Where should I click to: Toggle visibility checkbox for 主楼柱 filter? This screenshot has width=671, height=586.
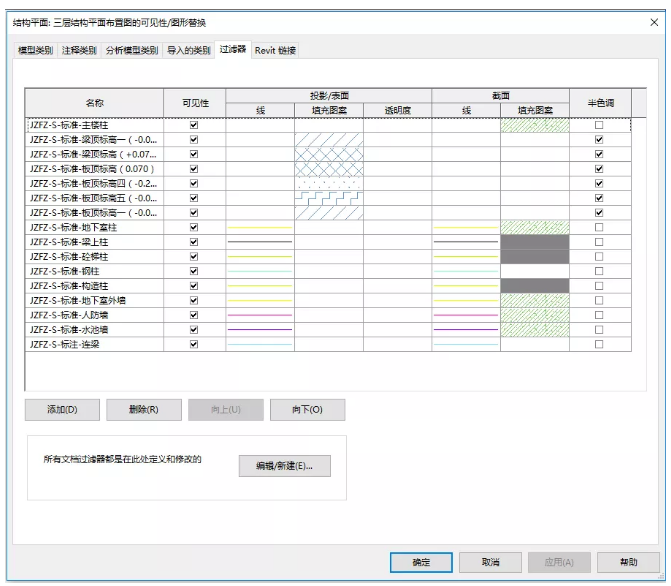194,125
